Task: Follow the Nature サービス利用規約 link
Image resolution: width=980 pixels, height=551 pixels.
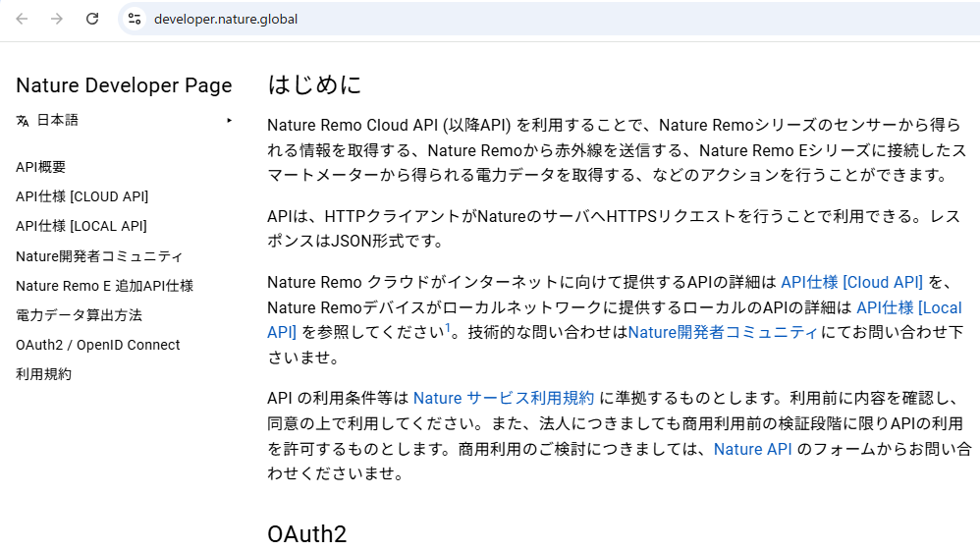Action: click(x=503, y=398)
